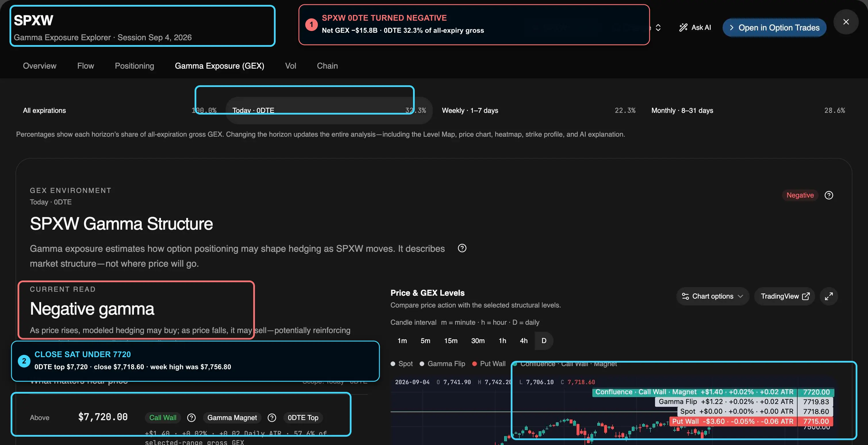
Task: Open the Chain tab
Action: [327, 66]
